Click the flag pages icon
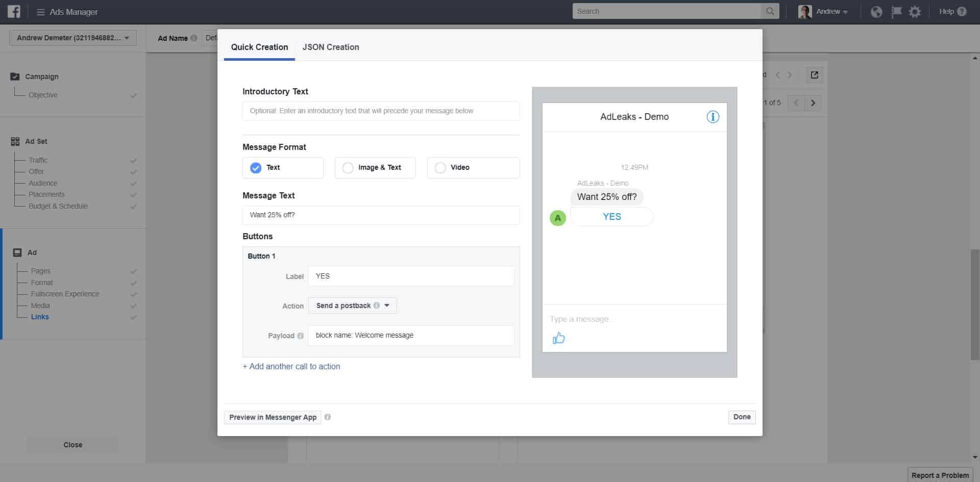 coord(896,12)
